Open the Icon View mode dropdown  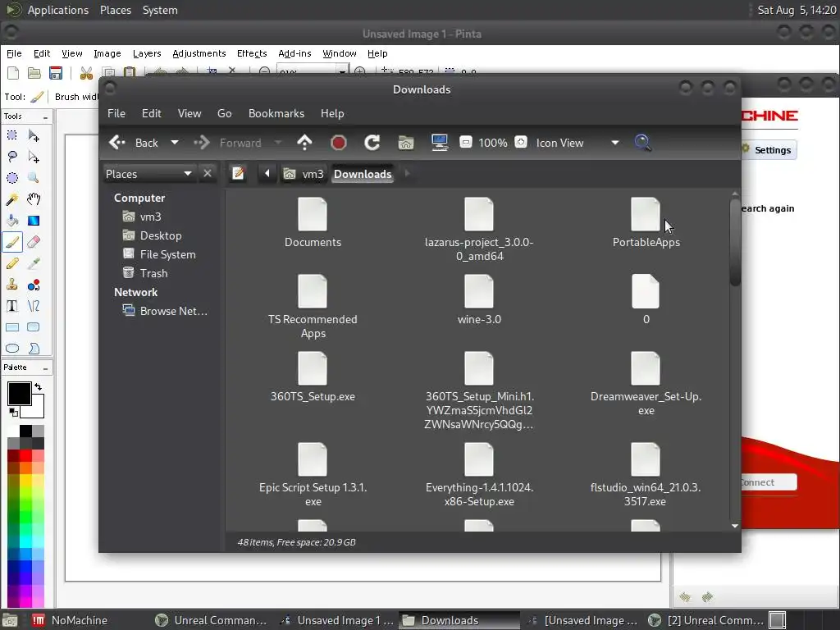pyautogui.click(x=615, y=143)
